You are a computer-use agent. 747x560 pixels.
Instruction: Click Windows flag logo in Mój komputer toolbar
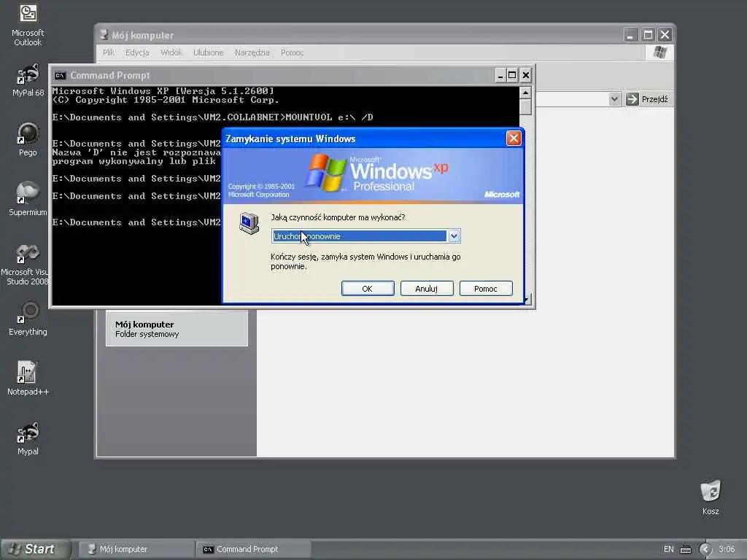[x=660, y=52]
